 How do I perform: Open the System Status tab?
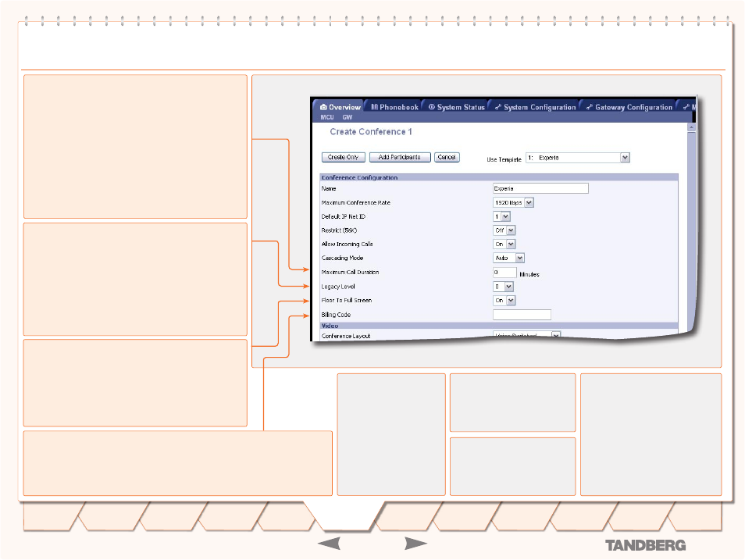(x=456, y=107)
